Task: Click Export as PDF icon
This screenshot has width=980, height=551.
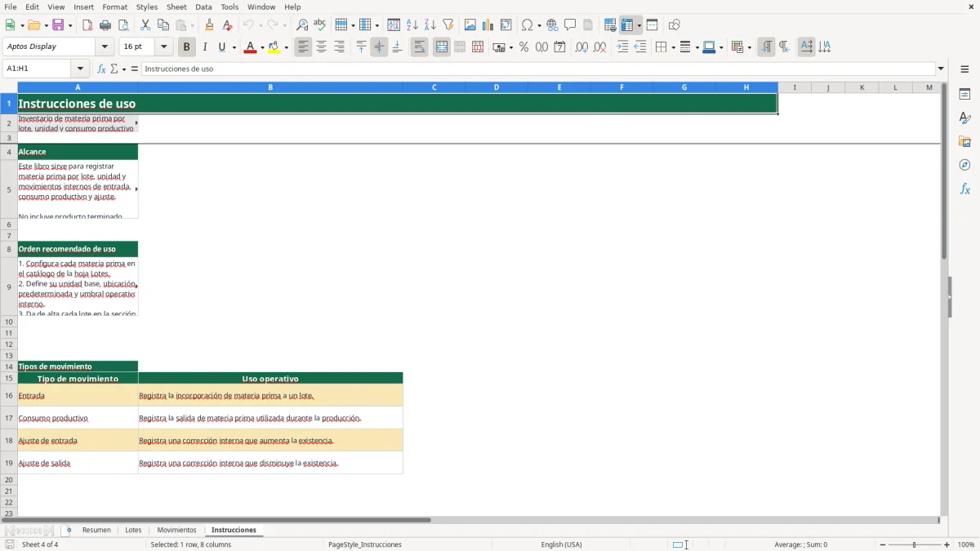Action: (x=87, y=25)
